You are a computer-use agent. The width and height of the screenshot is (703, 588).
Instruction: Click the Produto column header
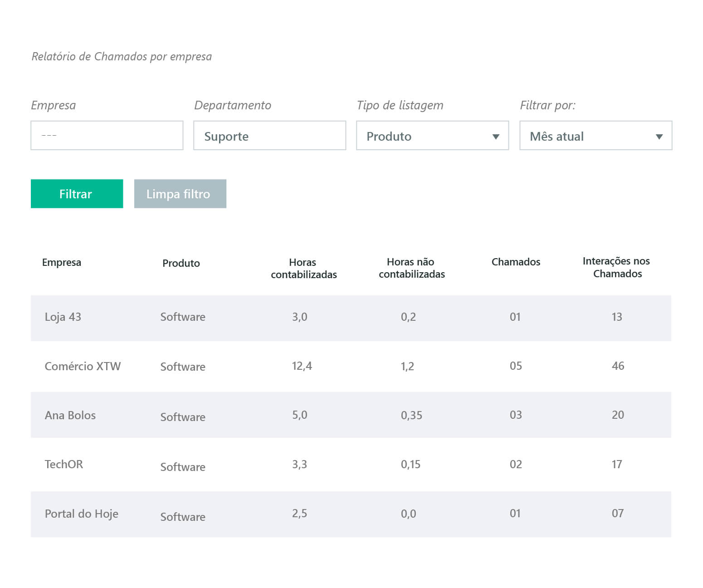[181, 263]
